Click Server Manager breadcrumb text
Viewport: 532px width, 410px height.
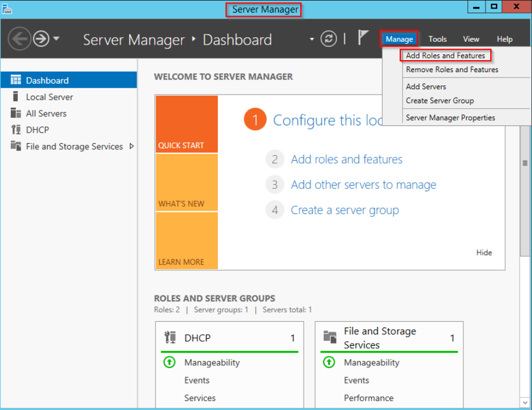coord(134,40)
